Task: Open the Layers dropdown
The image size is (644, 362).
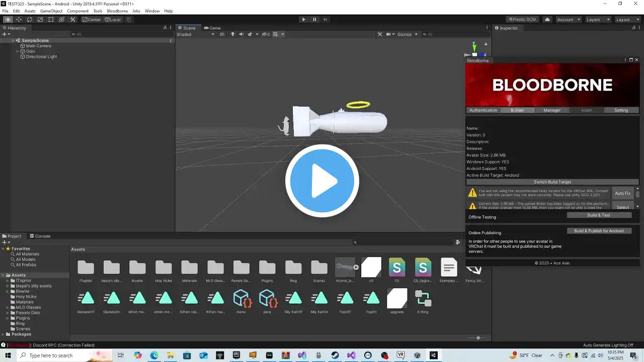Action: coord(598,20)
